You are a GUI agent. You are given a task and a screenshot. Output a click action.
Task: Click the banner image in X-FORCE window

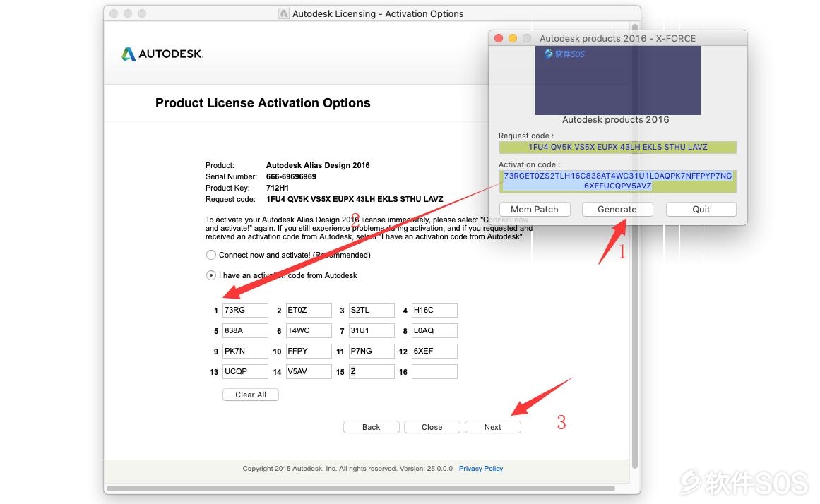coord(617,80)
